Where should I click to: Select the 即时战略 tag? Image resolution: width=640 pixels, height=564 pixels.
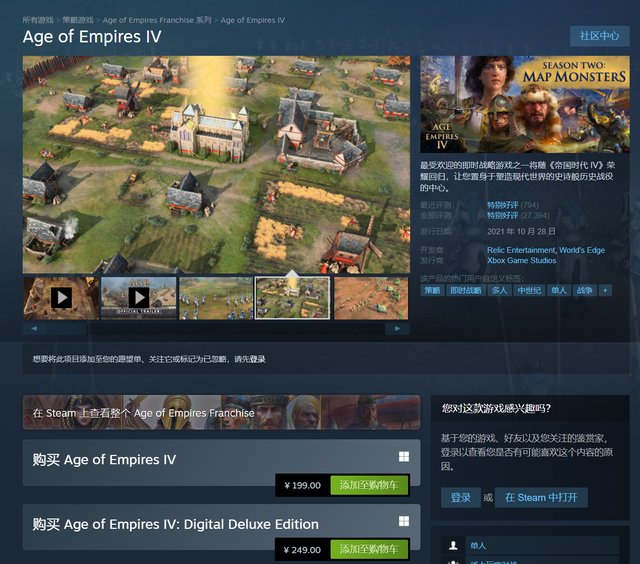tap(466, 290)
